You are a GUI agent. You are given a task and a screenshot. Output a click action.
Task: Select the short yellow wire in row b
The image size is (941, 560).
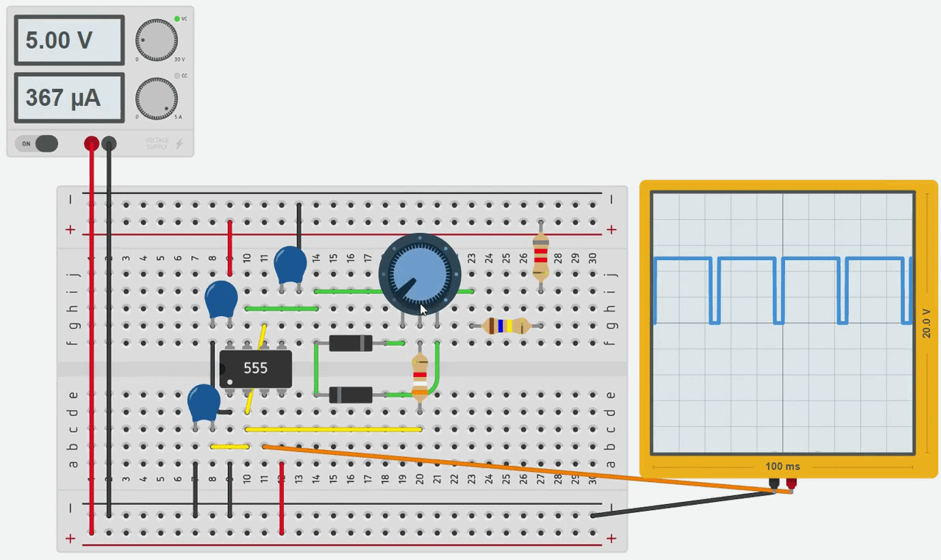[x=230, y=446]
